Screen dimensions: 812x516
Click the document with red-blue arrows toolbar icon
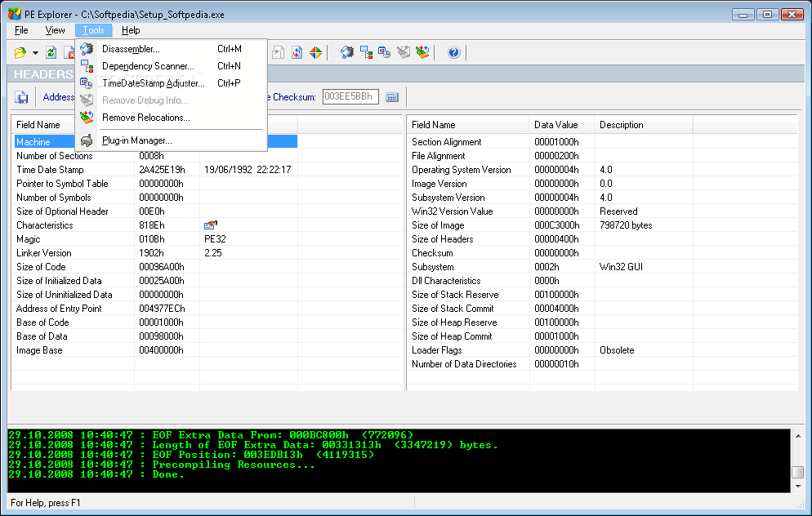click(297, 52)
